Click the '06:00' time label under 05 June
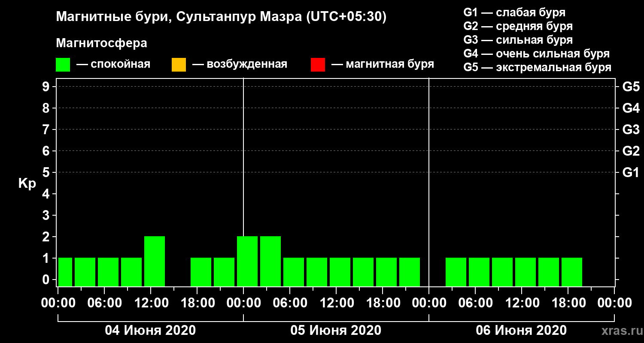This screenshot has width=644, height=343. click(x=290, y=303)
